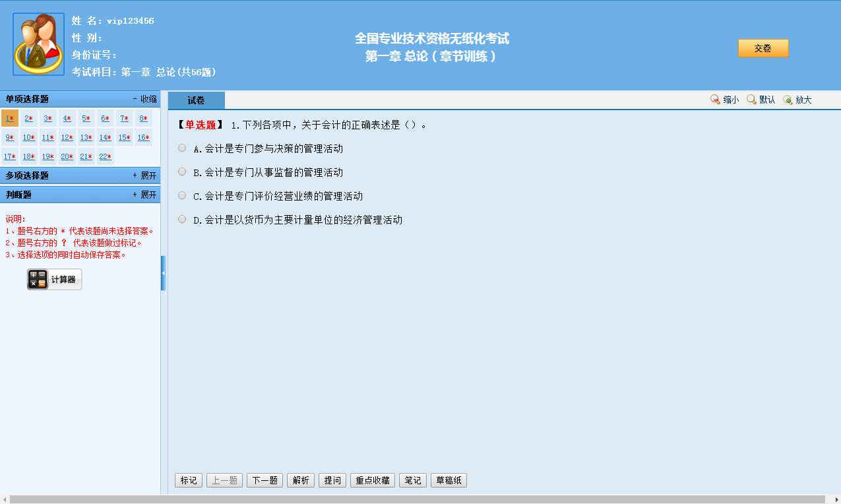This screenshot has width=841, height=504.
Task: Click the 标记 mark button
Action: coord(189,480)
